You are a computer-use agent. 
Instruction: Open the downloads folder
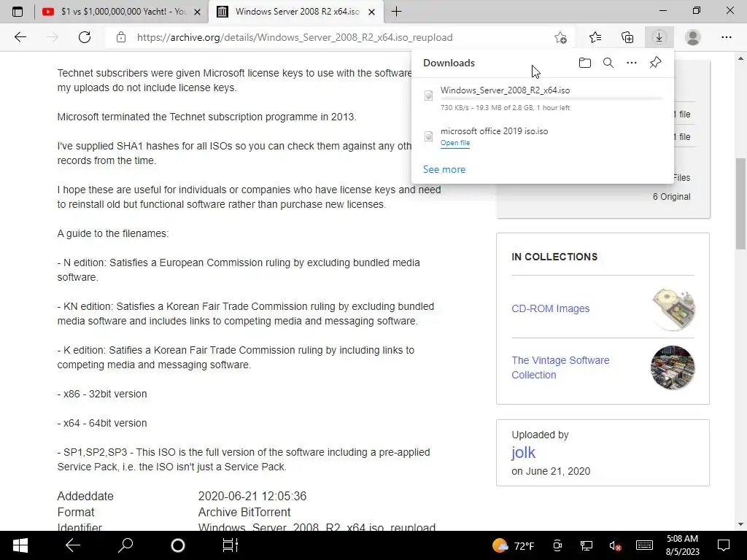click(x=585, y=63)
